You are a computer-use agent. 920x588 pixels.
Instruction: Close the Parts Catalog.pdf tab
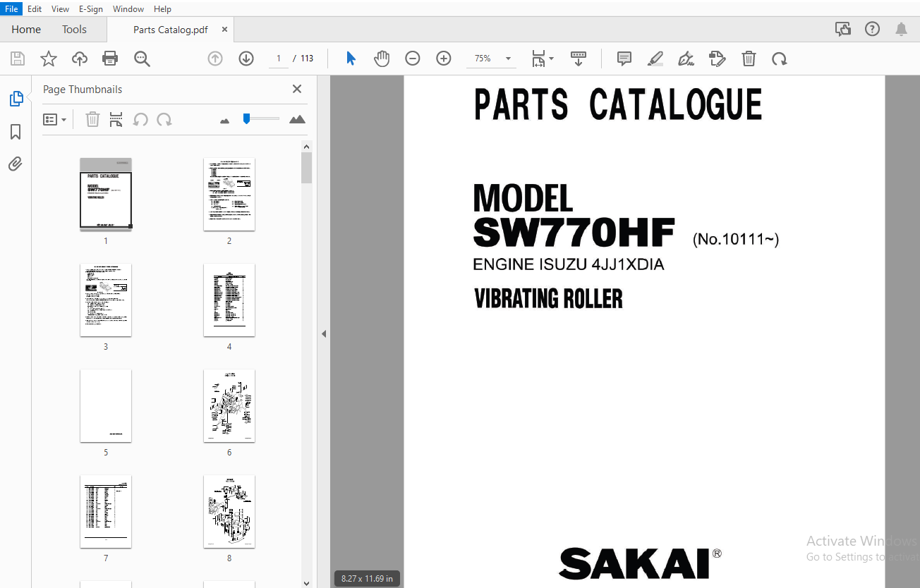tap(224, 30)
